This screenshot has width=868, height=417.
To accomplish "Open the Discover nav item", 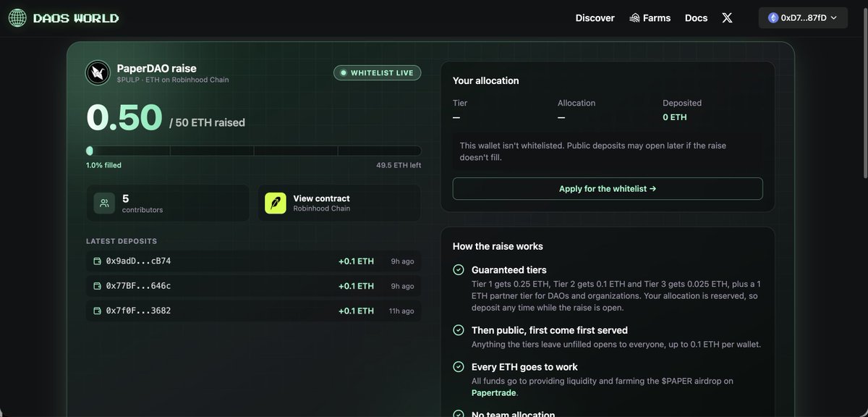I will coord(595,18).
